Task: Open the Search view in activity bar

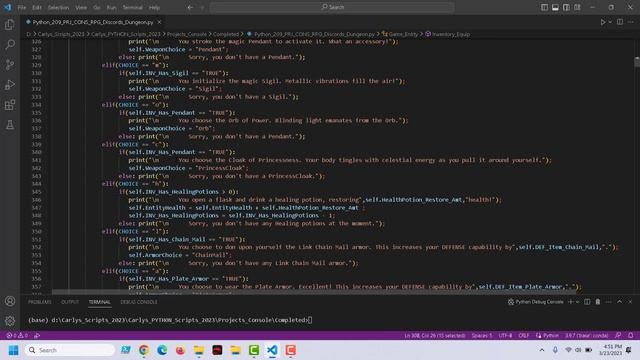Action: (10, 44)
